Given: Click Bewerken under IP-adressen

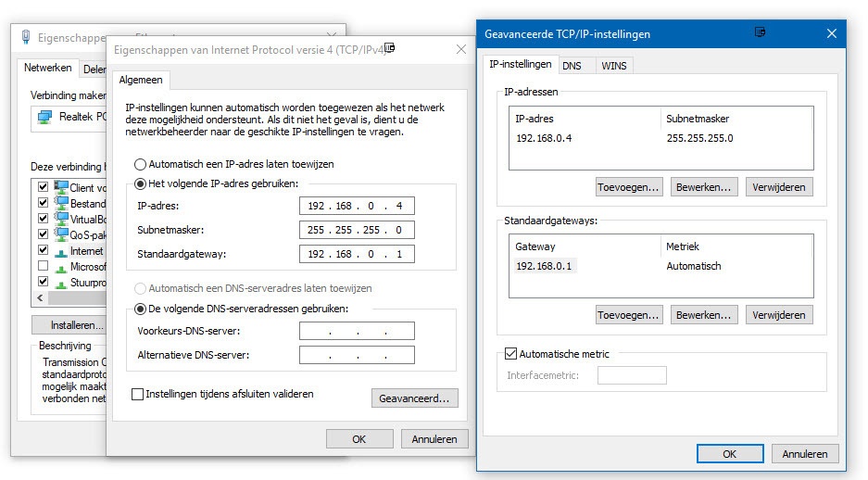Looking at the screenshot, I should pos(704,187).
